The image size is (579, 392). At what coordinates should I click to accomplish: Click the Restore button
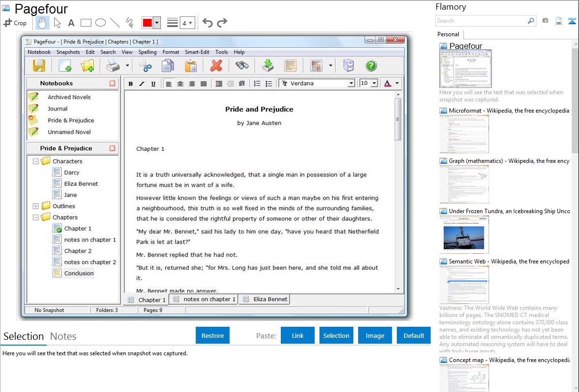point(213,335)
